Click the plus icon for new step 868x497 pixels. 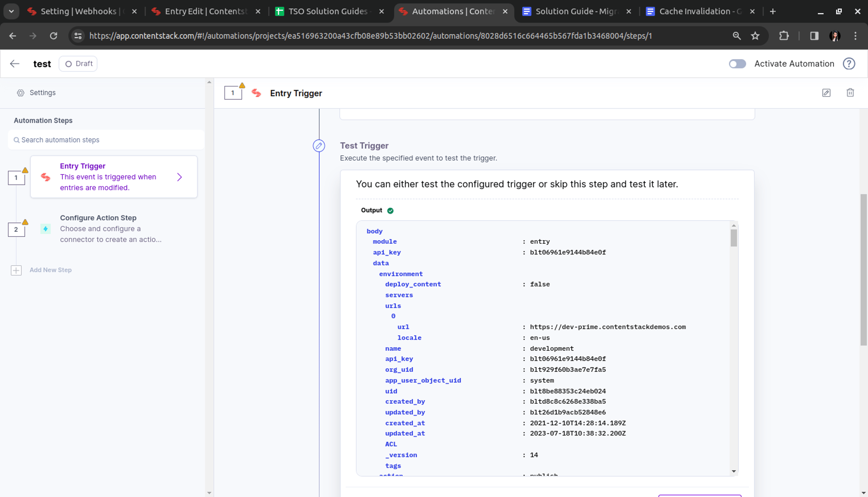tap(16, 270)
